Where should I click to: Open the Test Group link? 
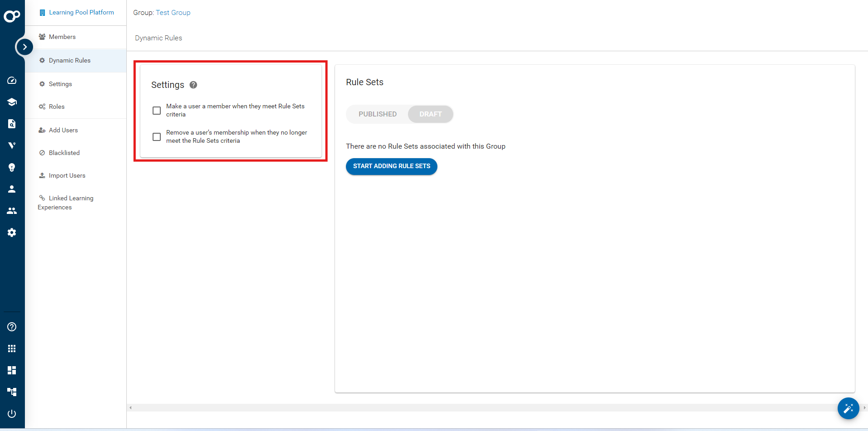173,13
